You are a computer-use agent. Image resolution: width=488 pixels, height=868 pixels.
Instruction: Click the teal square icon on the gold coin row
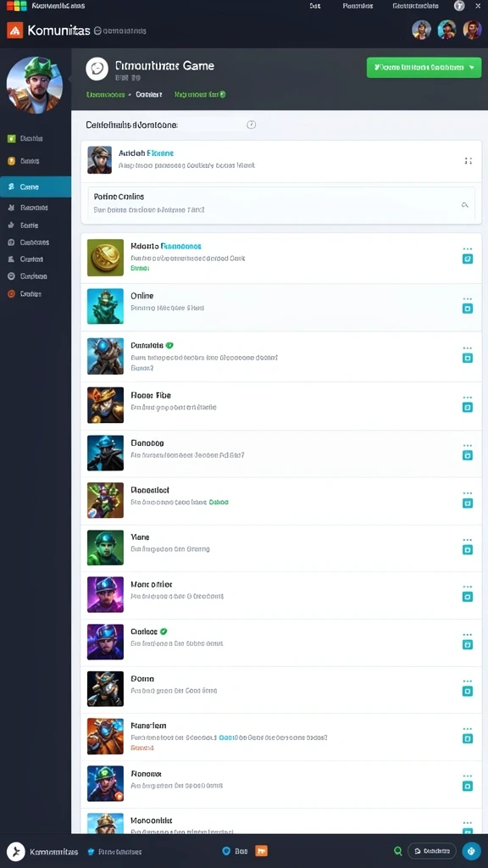coord(468,259)
